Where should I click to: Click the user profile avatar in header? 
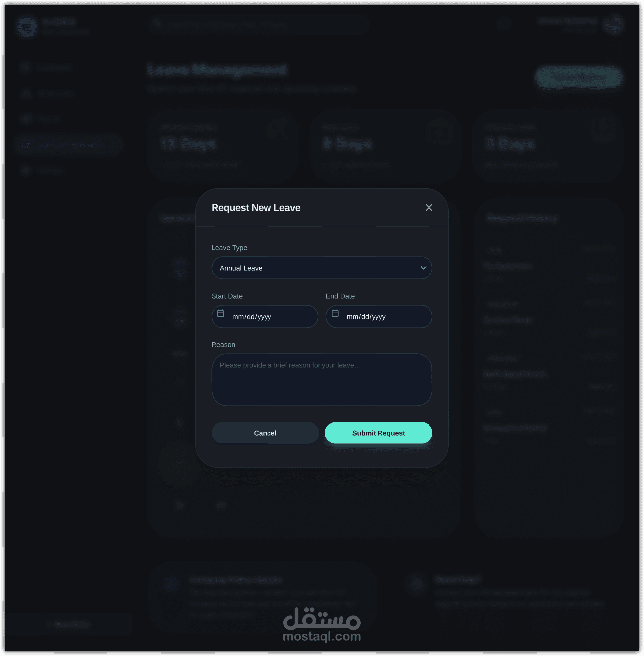point(613,24)
